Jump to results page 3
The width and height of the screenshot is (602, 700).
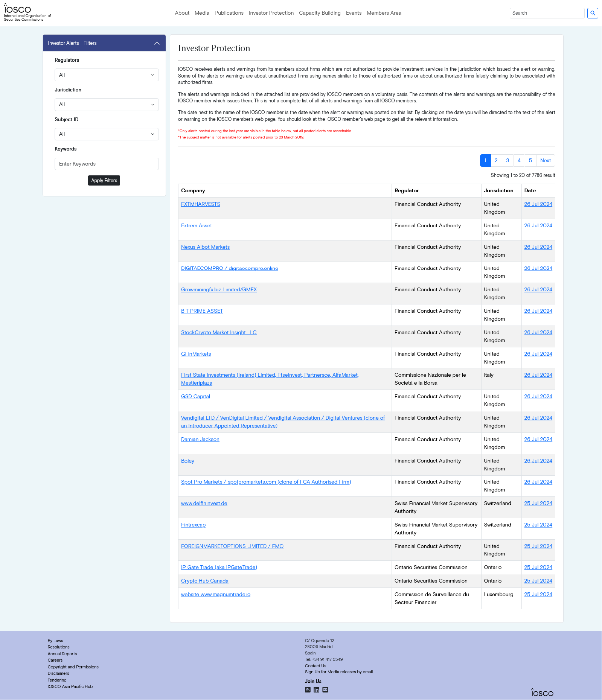tap(508, 161)
